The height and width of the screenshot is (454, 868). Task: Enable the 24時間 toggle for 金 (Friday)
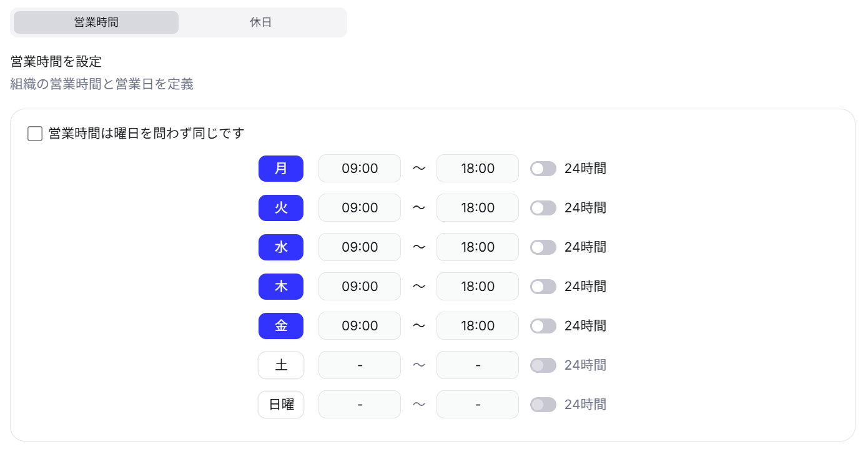[543, 325]
